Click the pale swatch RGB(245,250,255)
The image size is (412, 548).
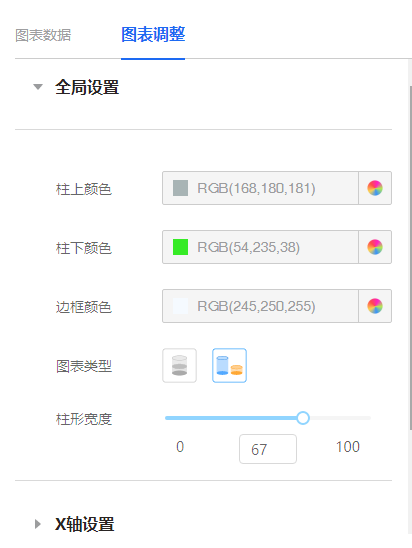[180, 306]
